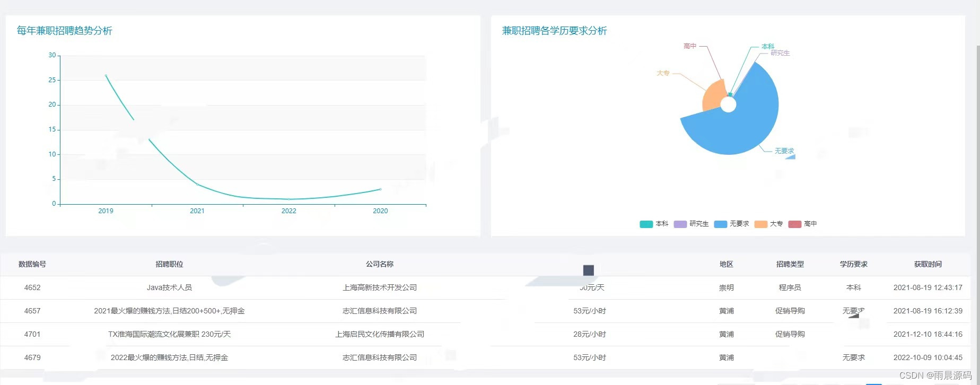The width and height of the screenshot is (980, 385).
Task: Select the 2022 data point on line chart
Action: (289, 199)
